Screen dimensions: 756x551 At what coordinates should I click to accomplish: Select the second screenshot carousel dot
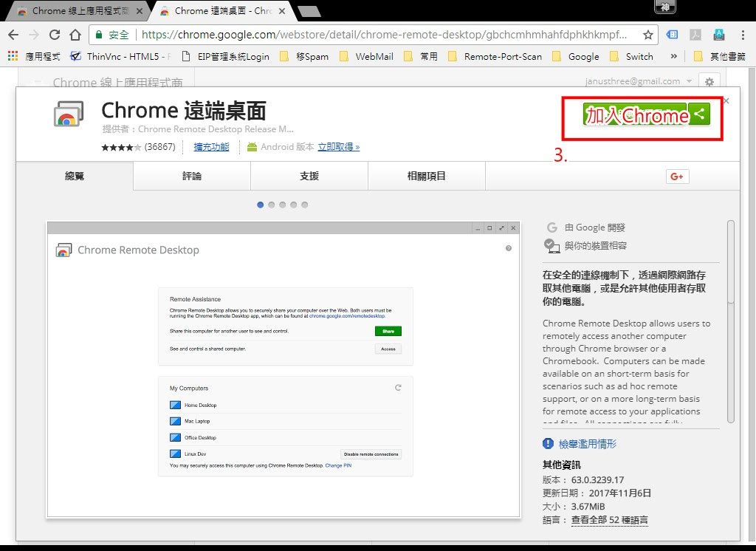click(272, 205)
